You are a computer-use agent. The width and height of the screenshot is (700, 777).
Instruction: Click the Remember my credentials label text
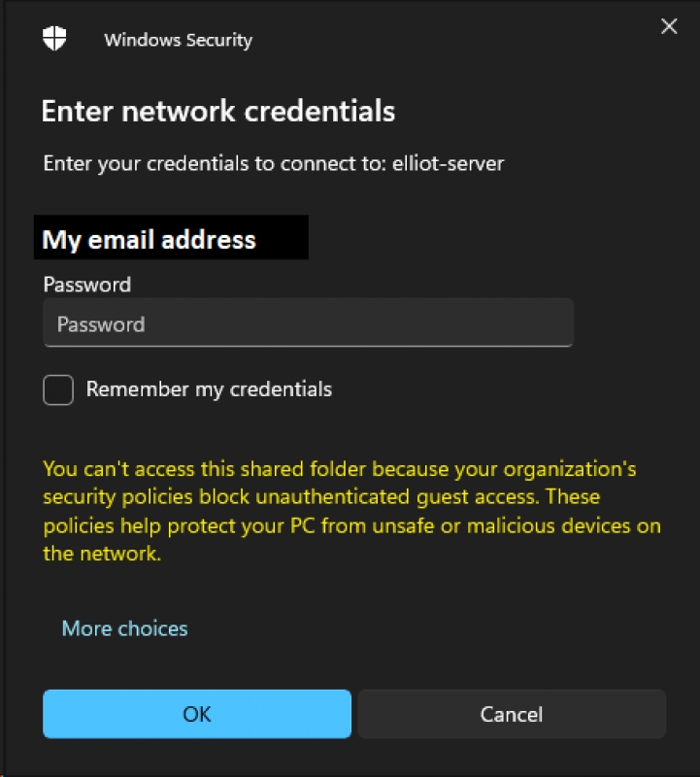pyautogui.click(x=209, y=390)
